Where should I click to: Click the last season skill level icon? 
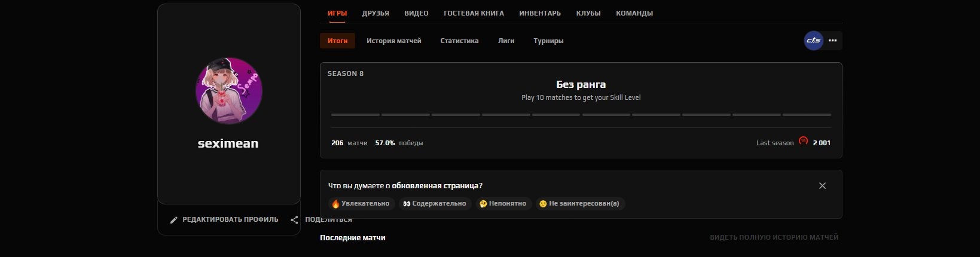click(803, 141)
